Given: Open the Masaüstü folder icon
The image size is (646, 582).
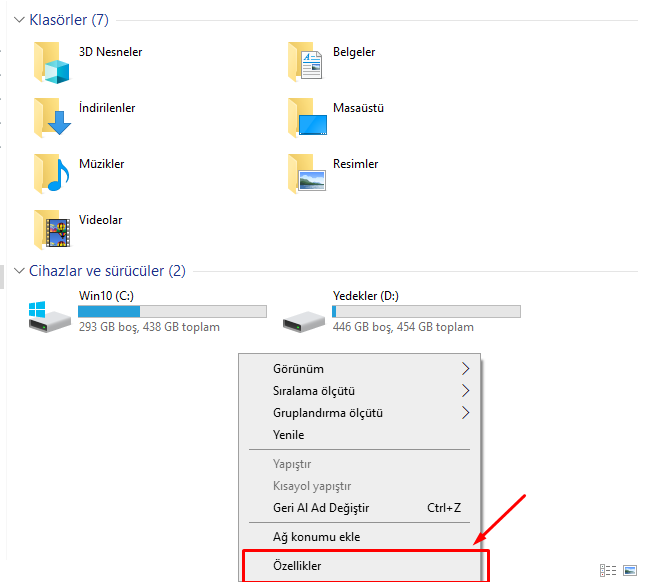Looking at the screenshot, I should click(x=307, y=118).
